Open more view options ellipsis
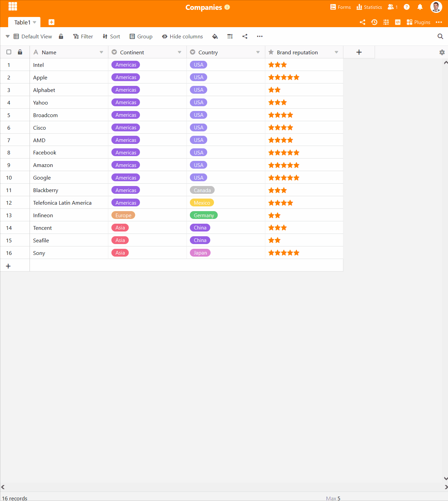The width and height of the screenshot is (448, 501). point(260,36)
